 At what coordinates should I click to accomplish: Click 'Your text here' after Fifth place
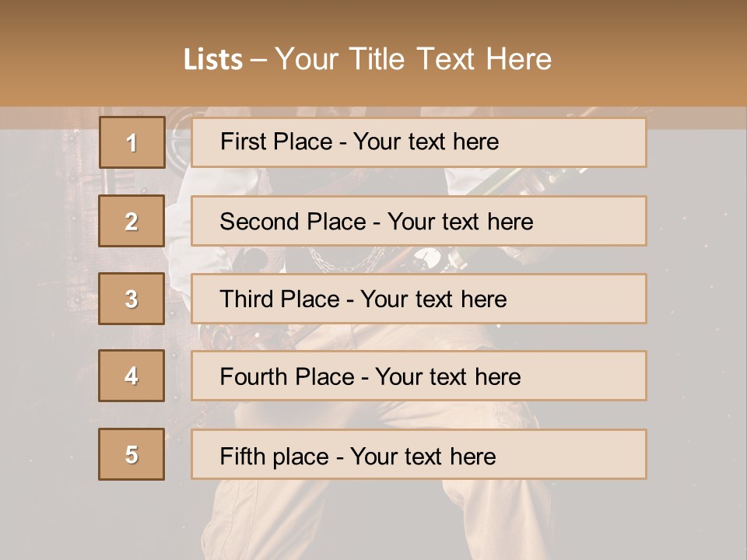click(x=423, y=456)
